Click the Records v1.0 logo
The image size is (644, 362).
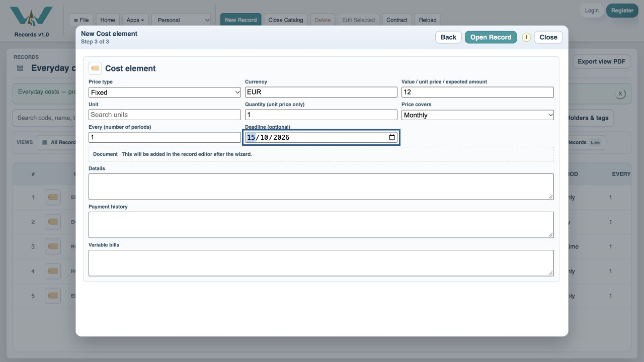[31, 21]
